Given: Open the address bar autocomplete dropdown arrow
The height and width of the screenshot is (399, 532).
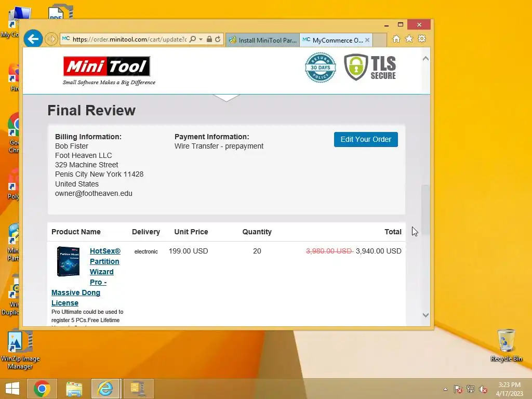Looking at the screenshot, I should (x=201, y=39).
